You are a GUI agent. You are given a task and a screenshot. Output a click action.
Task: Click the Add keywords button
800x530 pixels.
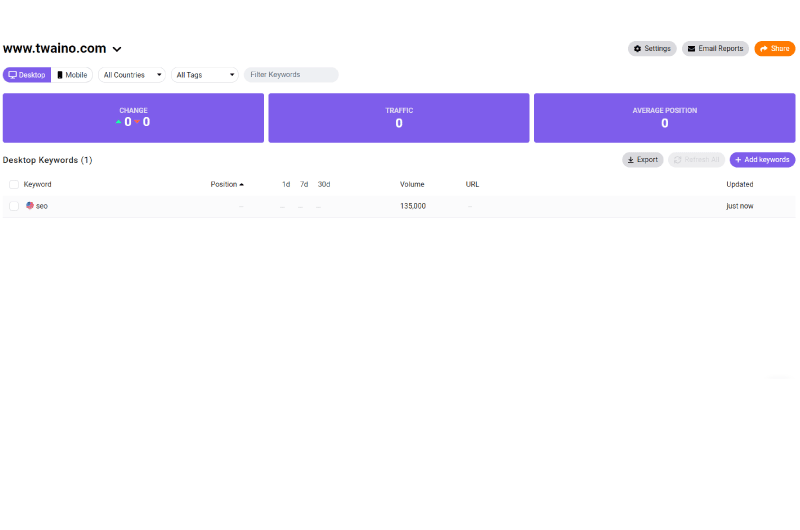click(x=762, y=160)
